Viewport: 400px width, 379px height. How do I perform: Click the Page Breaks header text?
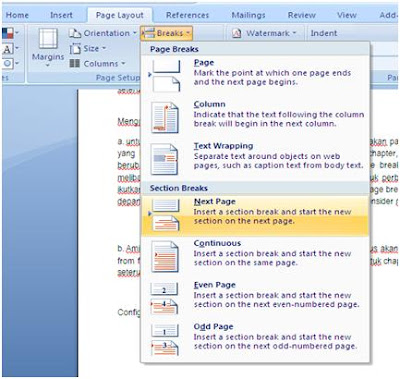(174, 49)
